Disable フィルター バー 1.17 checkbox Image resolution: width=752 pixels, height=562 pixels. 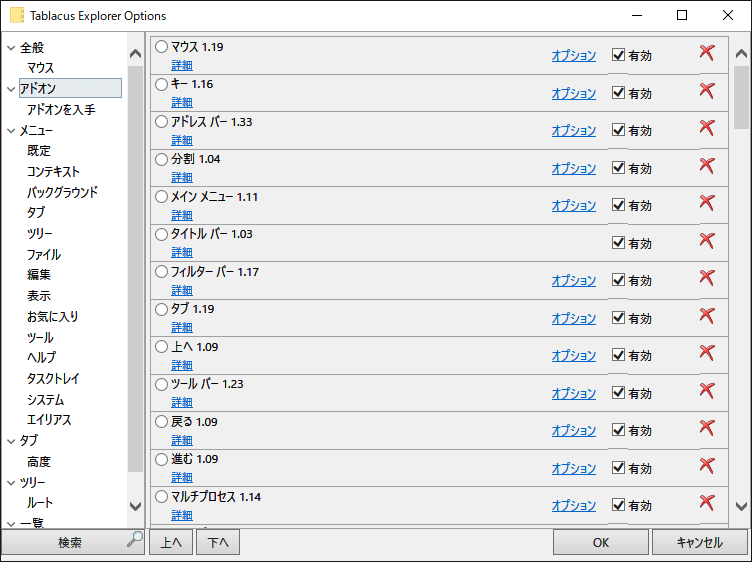(618, 280)
